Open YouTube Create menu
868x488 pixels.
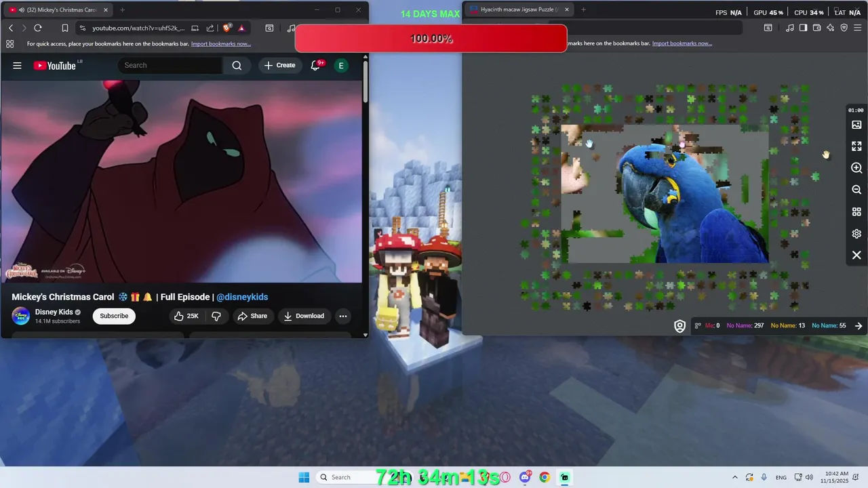pyautogui.click(x=279, y=65)
